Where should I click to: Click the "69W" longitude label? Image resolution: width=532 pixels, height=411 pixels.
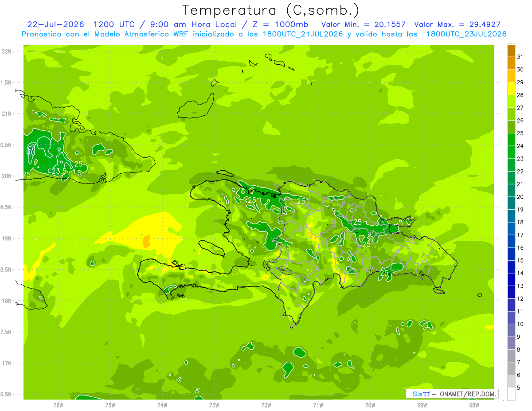(422, 405)
